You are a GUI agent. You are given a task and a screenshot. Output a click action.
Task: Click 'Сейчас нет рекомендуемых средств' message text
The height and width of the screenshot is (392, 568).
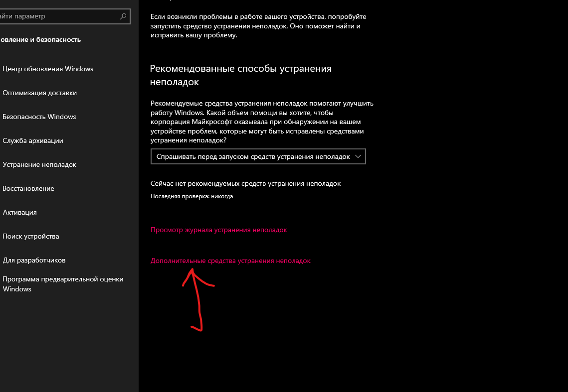(x=246, y=183)
